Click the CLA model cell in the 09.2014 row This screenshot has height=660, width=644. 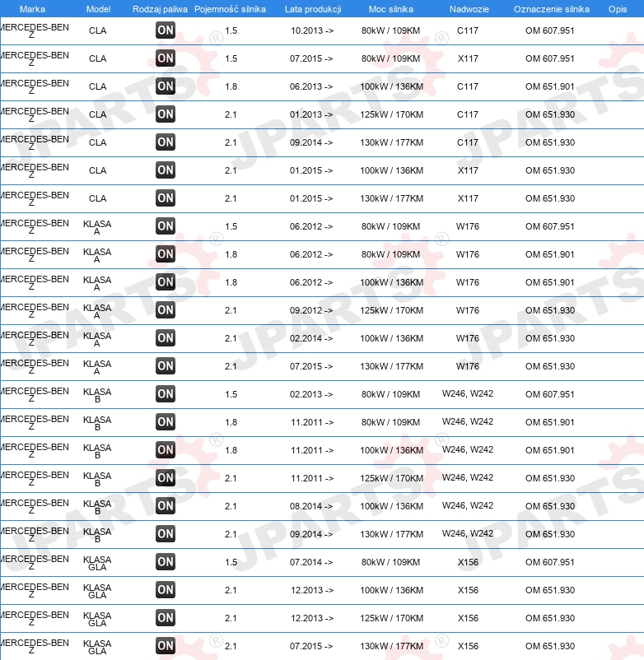97,142
